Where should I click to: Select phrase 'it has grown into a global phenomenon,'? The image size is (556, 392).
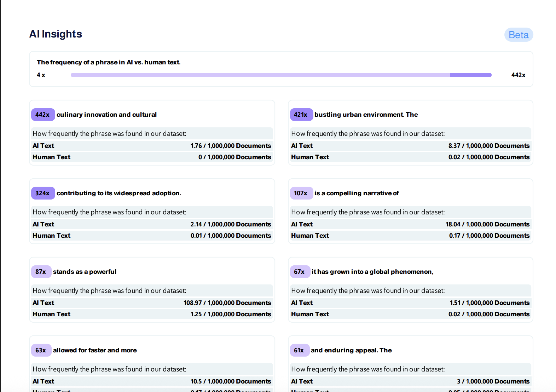point(372,272)
